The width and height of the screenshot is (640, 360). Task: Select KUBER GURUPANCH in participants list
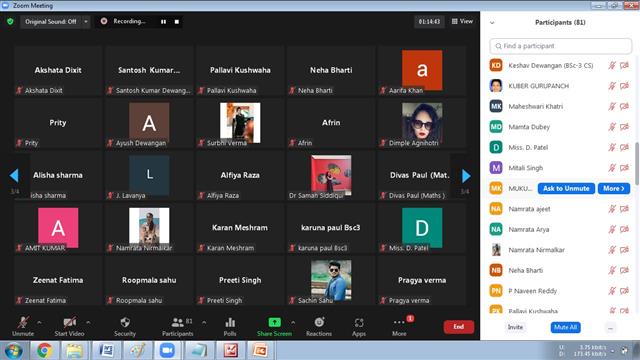pyautogui.click(x=559, y=86)
